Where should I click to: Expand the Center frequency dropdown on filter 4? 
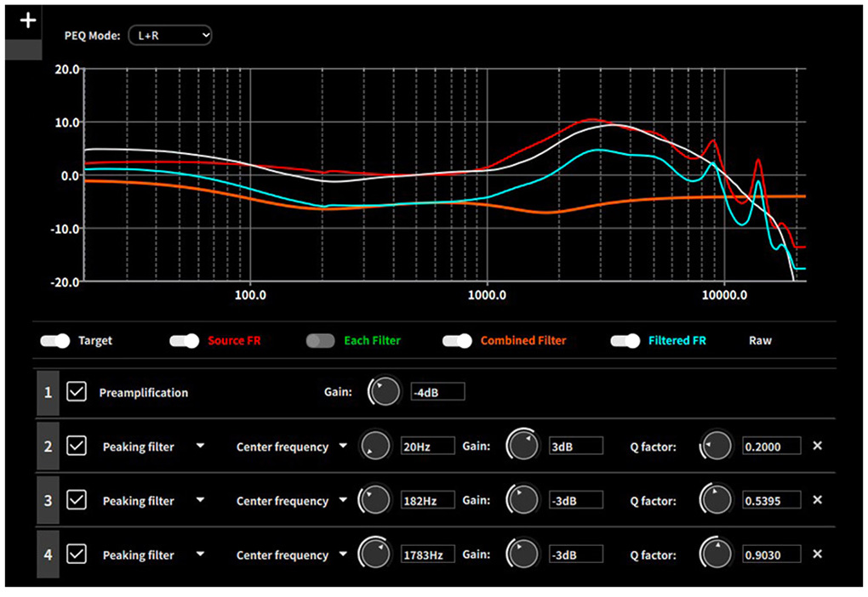coord(344,554)
